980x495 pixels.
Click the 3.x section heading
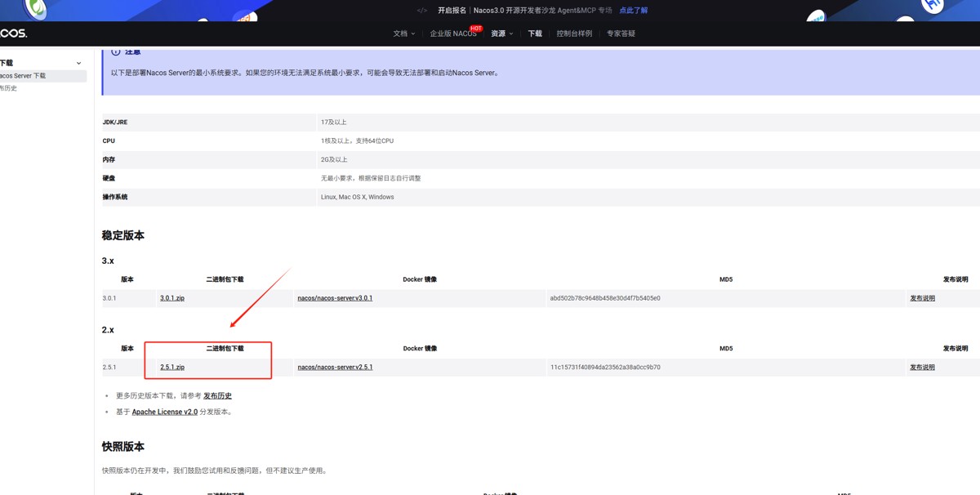(x=108, y=261)
